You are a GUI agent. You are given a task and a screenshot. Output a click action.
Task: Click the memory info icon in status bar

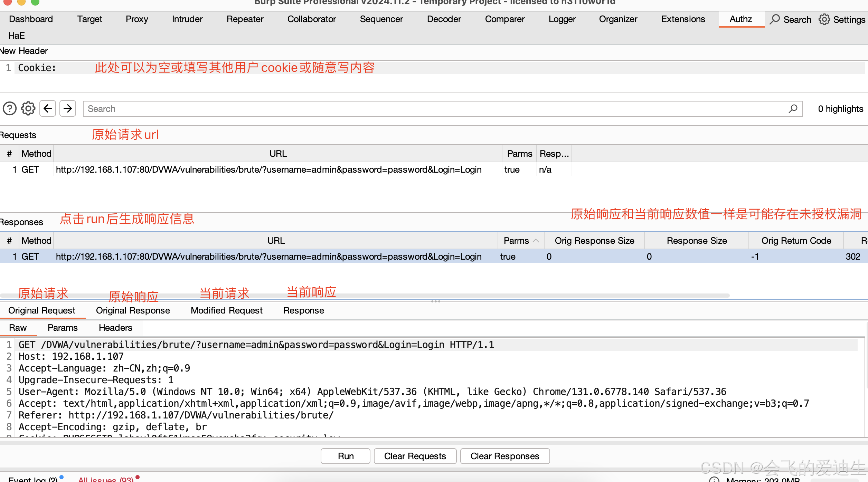tap(714, 480)
